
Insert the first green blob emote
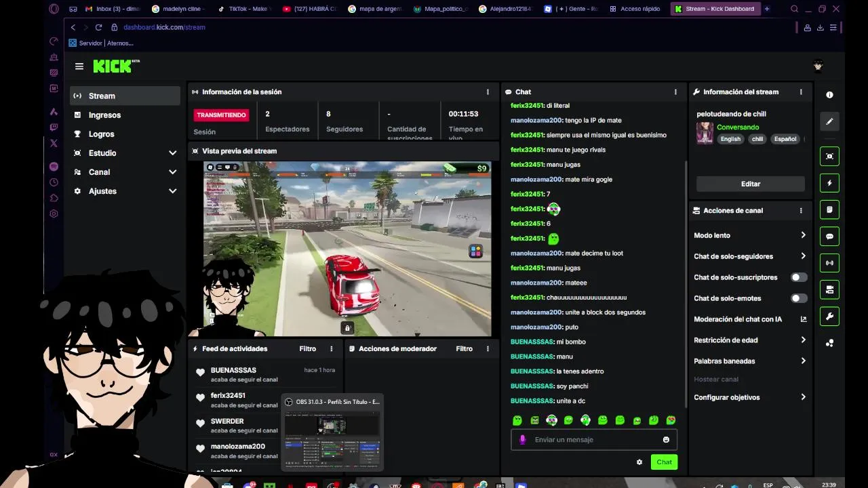517,420
